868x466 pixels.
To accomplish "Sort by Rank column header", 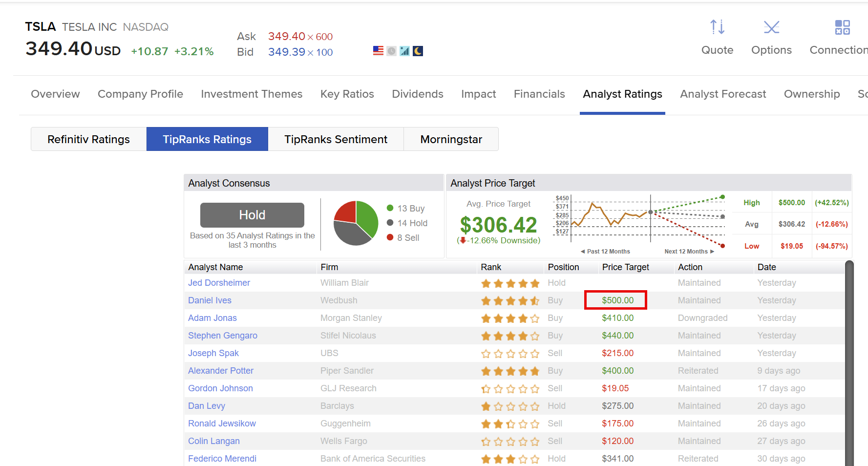I will 491,267.
